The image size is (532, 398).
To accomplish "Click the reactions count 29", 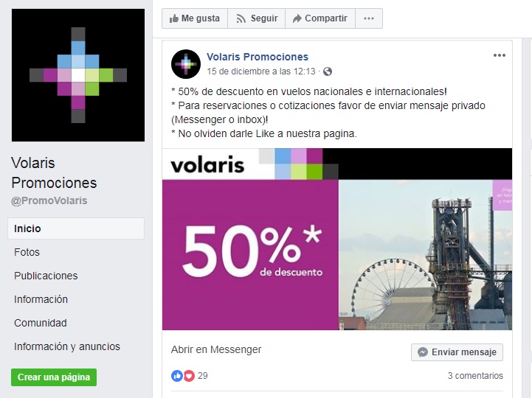I will (203, 376).
